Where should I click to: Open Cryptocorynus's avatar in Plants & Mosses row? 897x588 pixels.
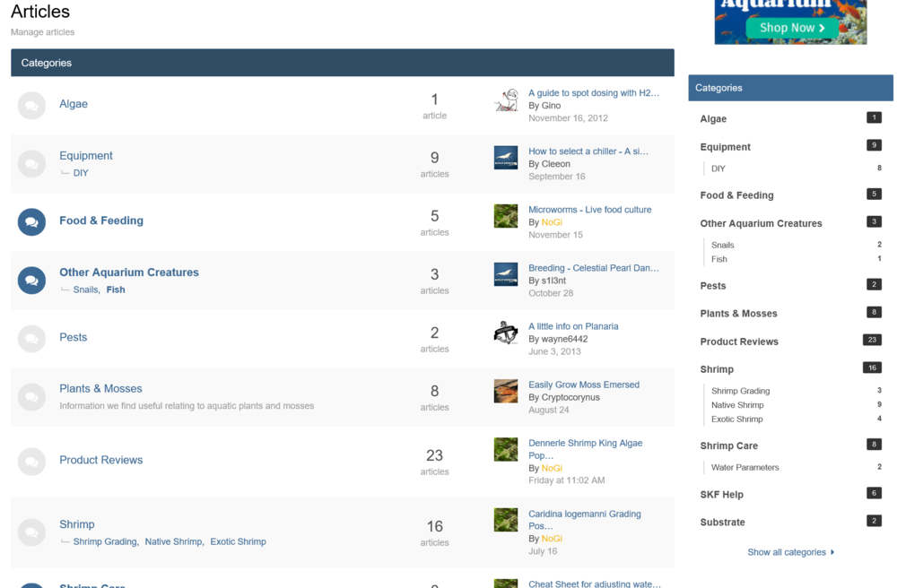pyautogui.click(x=506, y=391)
